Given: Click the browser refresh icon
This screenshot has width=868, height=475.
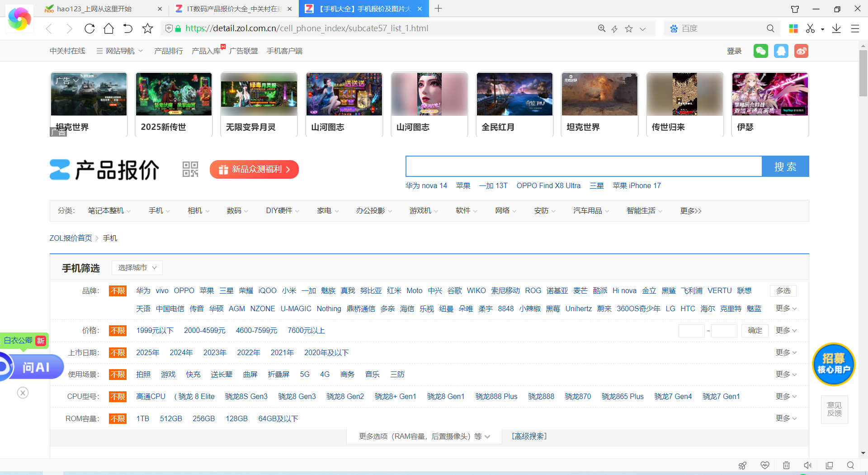Looking at the screenshot, I should 90,28.
